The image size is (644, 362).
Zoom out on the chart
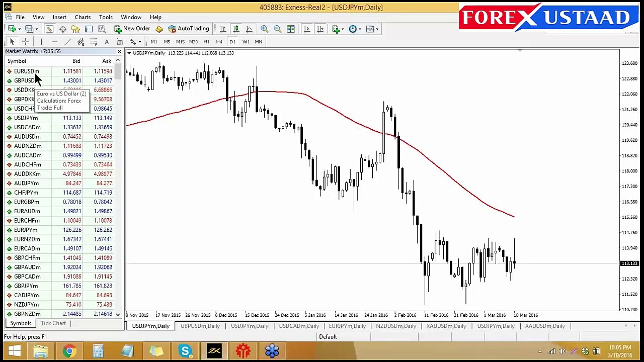click(x=277, y=29)
